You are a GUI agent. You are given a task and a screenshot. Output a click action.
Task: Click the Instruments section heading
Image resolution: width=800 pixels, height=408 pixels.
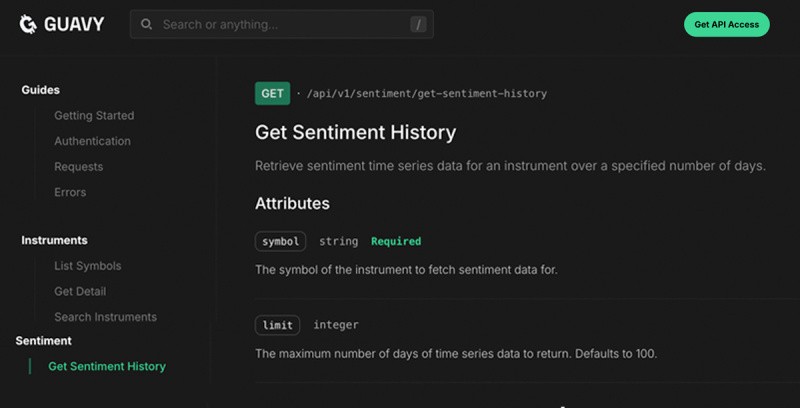point(54,240)
